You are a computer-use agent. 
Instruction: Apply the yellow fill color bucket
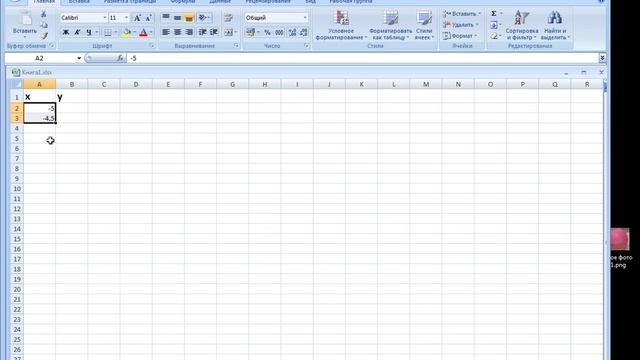(x=127, y=32)
